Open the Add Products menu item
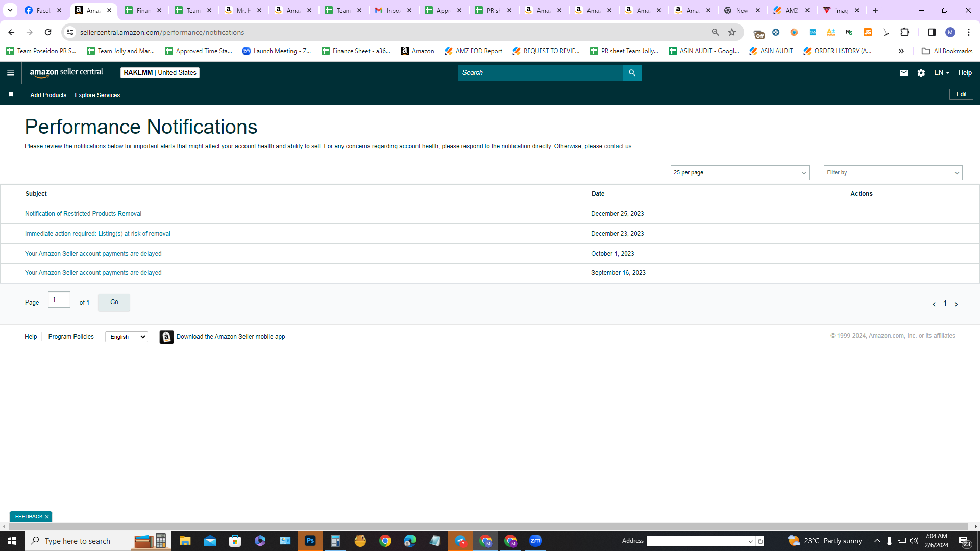The width and height of the screenshot is (980, 551). pos(48,95)
